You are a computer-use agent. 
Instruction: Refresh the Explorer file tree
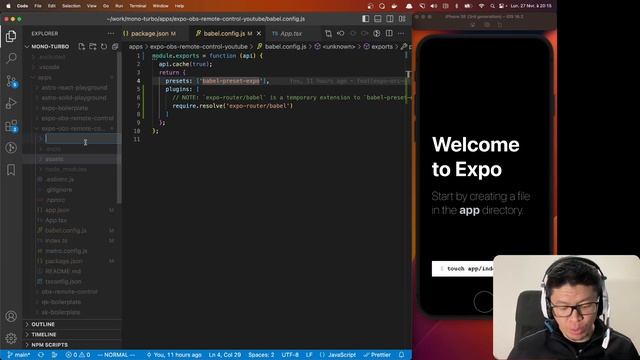104,47
